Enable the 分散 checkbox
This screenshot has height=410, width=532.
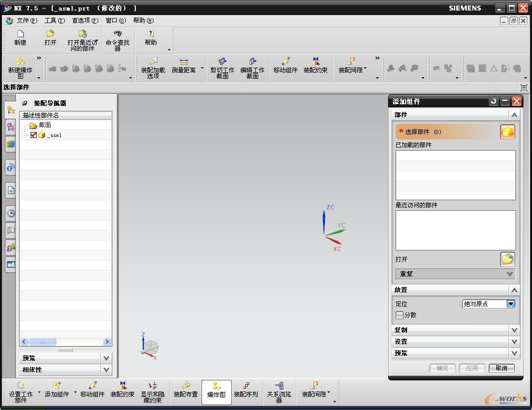[400, 315]
